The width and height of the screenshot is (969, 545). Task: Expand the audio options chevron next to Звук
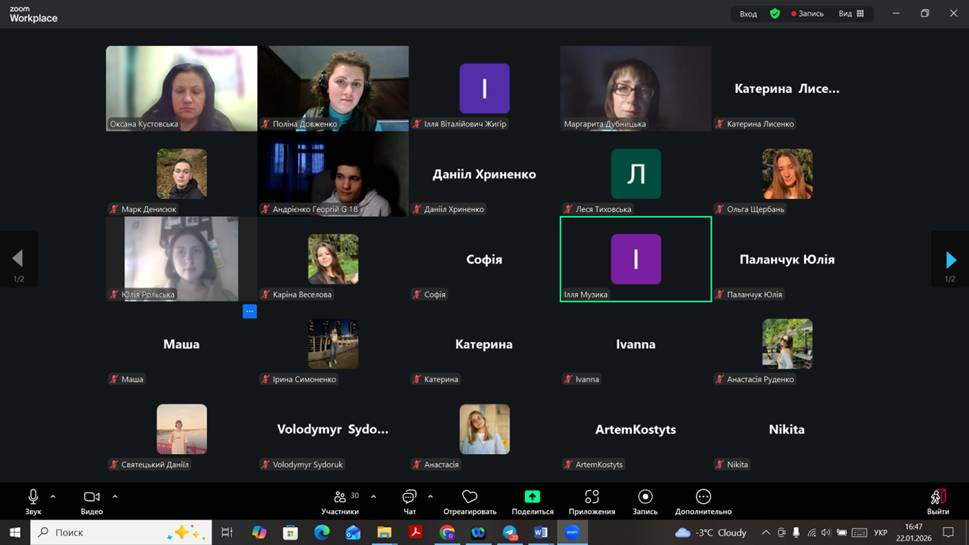[53, 496]
